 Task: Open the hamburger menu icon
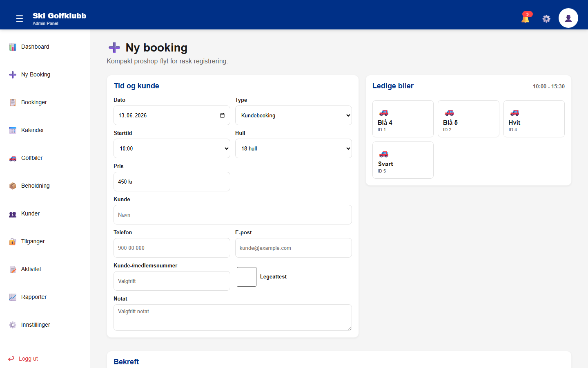tap(19, 18)
